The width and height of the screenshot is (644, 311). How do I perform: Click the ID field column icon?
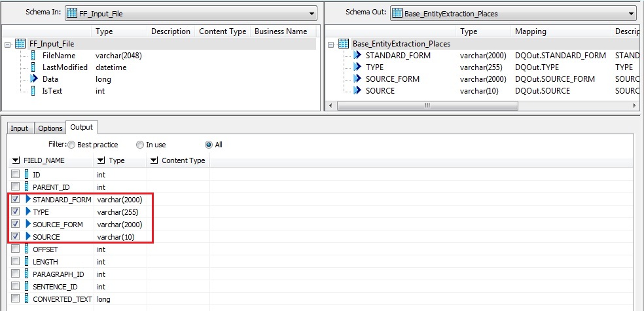tap(27, 175)
